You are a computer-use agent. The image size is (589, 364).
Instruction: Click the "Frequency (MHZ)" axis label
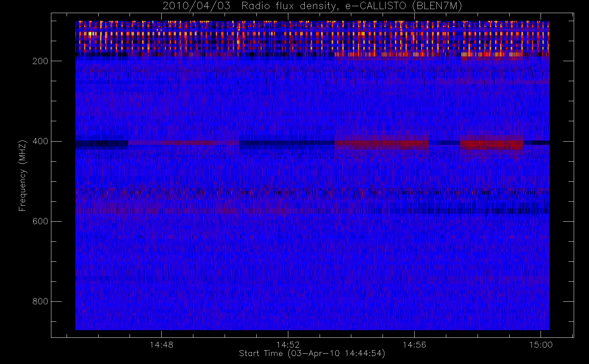point(23,175)
